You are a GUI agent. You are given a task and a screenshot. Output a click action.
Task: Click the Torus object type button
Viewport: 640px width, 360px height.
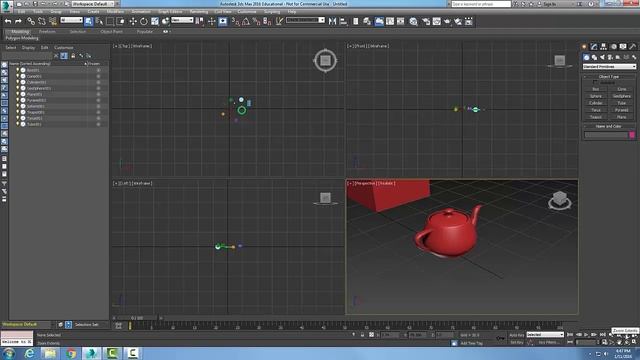pyautogui.click(x=596, y=110)
